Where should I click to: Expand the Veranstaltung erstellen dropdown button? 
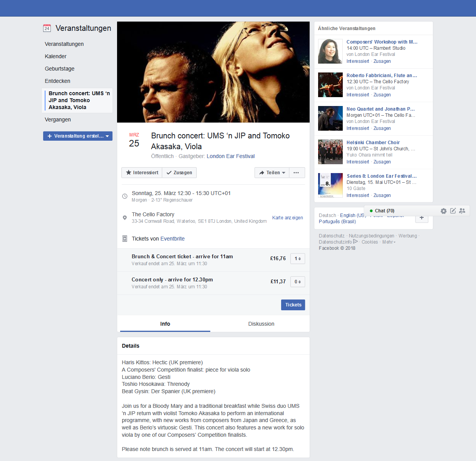[78, 136]
